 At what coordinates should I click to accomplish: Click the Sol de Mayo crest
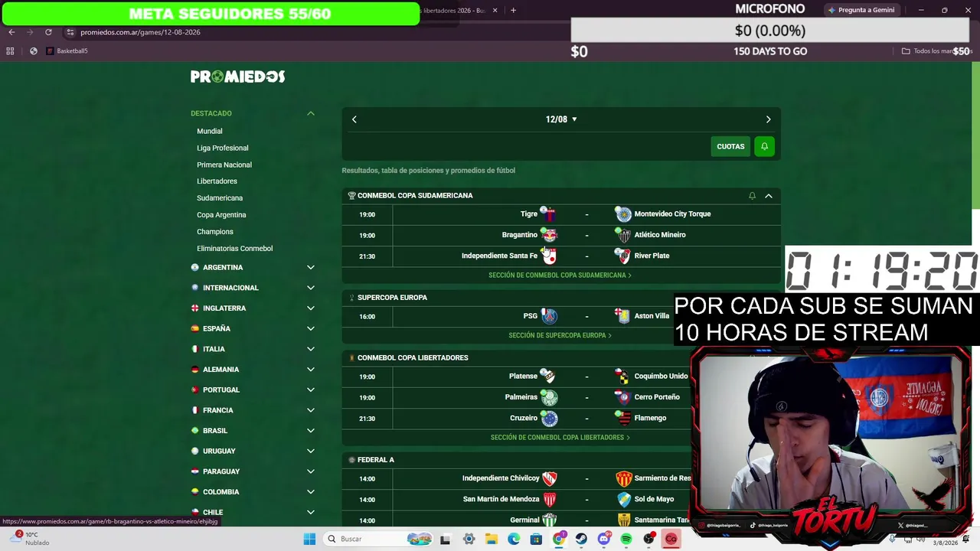pos(624,499)
